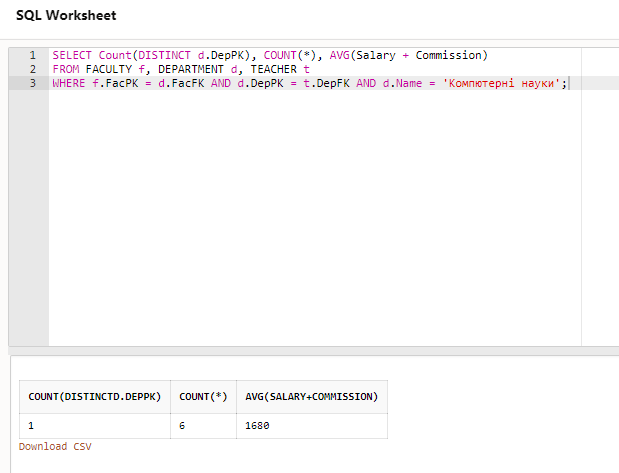Click the result cell showing 1

[31, 426]
